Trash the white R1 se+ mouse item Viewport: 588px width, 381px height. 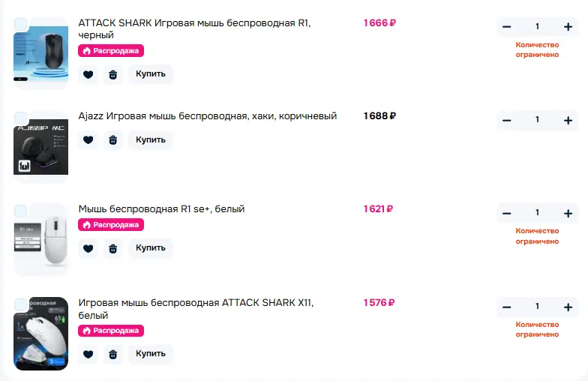[112, 248]
